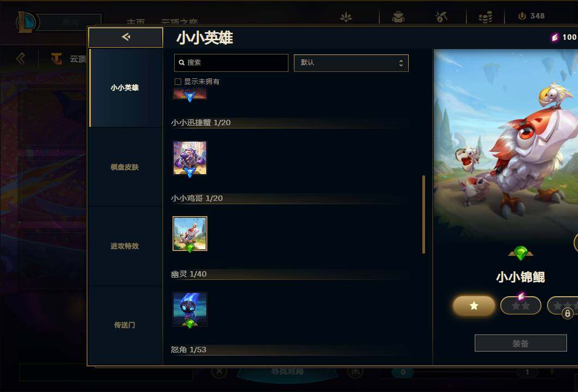Click the 348 currency balance icon

point(521,16)
